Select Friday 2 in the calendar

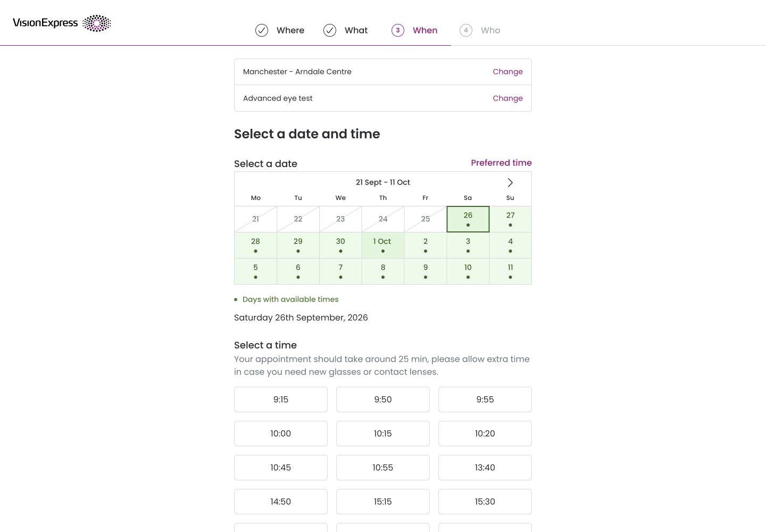426,245
